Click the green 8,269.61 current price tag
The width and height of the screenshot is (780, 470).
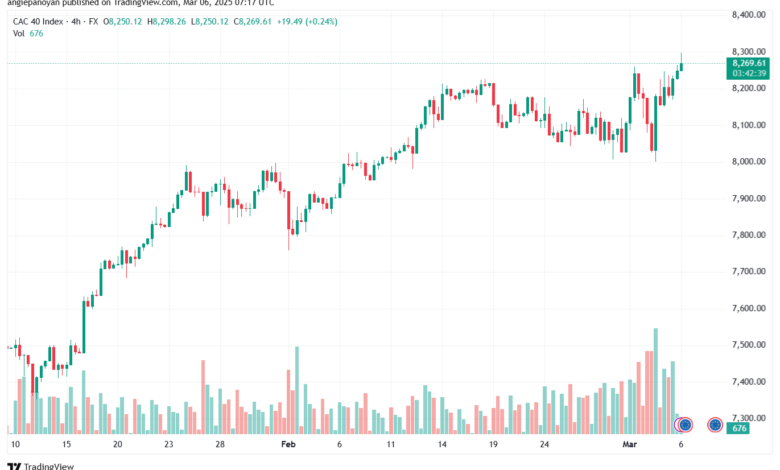(748, 63)
